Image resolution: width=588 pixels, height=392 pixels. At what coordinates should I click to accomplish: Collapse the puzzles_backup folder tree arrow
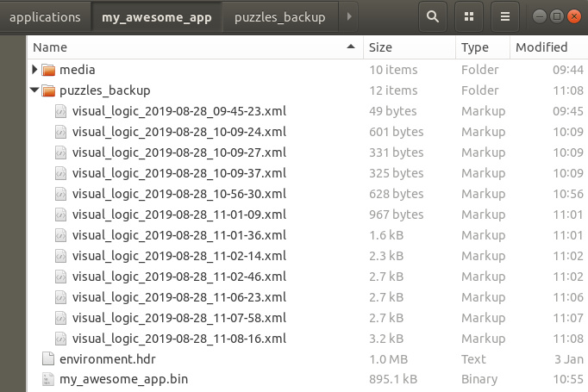[34, 90]
